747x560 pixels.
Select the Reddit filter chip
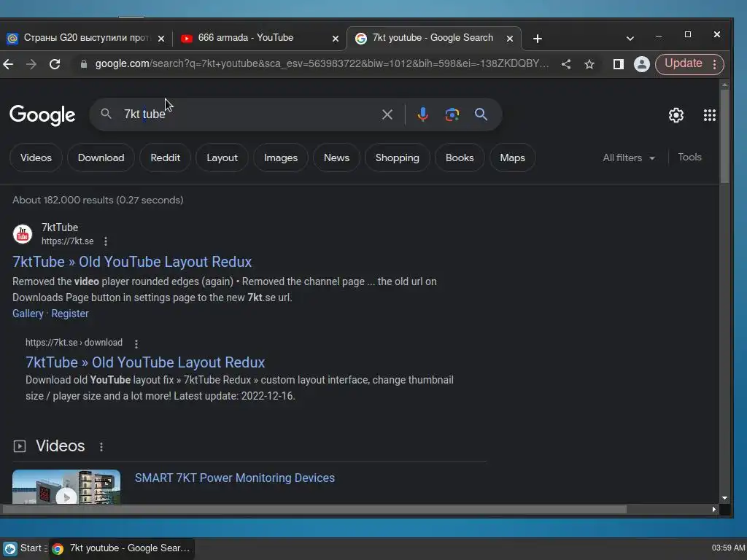click(166, 157)
